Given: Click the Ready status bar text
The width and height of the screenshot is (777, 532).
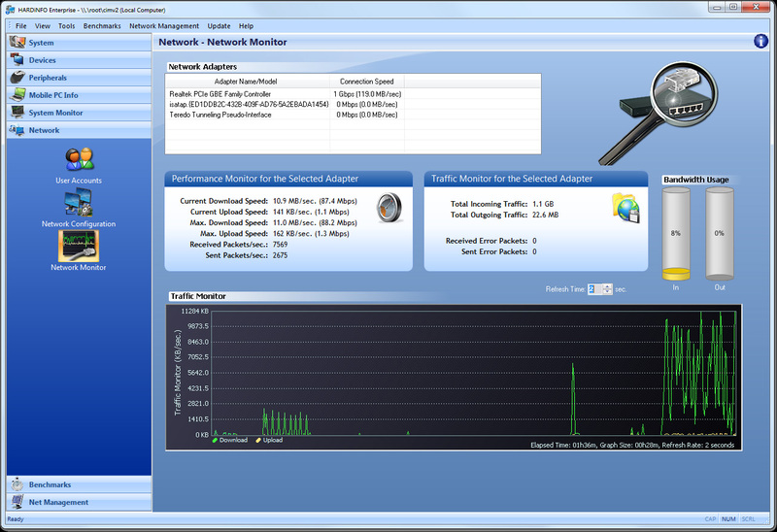Looking at the screenshot, I should click(x=16, y=518).
